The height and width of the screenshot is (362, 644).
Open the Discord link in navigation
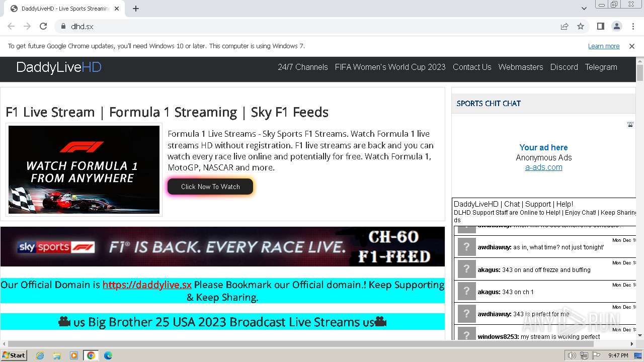[x=564, y=67]
